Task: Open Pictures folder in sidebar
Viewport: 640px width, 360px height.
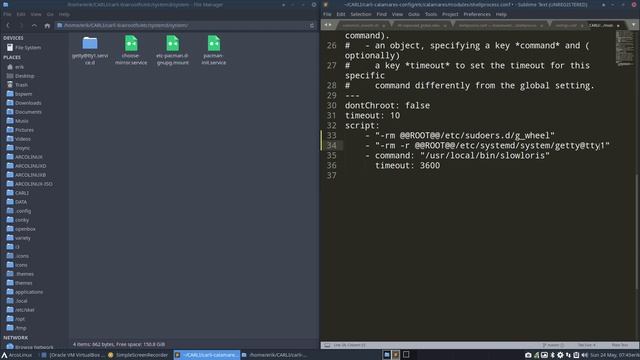Action: coord(20,130)
